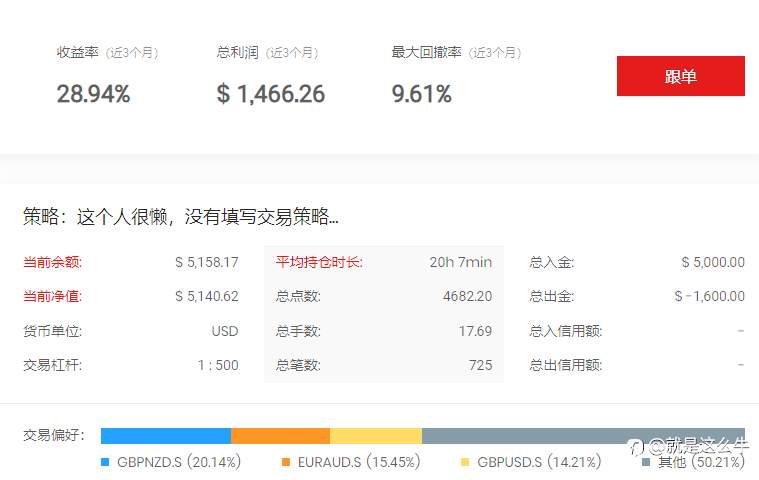The image size is (759, 480).
Task: Click the 4682.20 total pips value
Action: [468, 296]
